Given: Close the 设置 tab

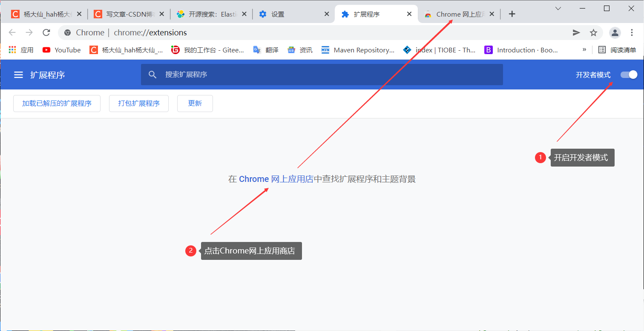Looking at the screenshot, I should pyautogui.click(x=327, y=14).
